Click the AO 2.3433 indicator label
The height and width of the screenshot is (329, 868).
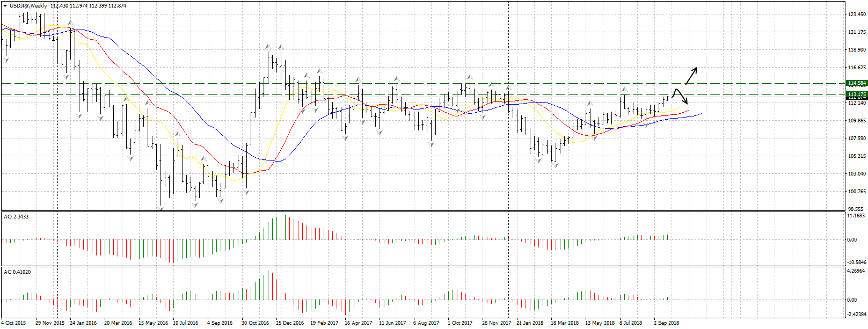[x=16, y=217]
